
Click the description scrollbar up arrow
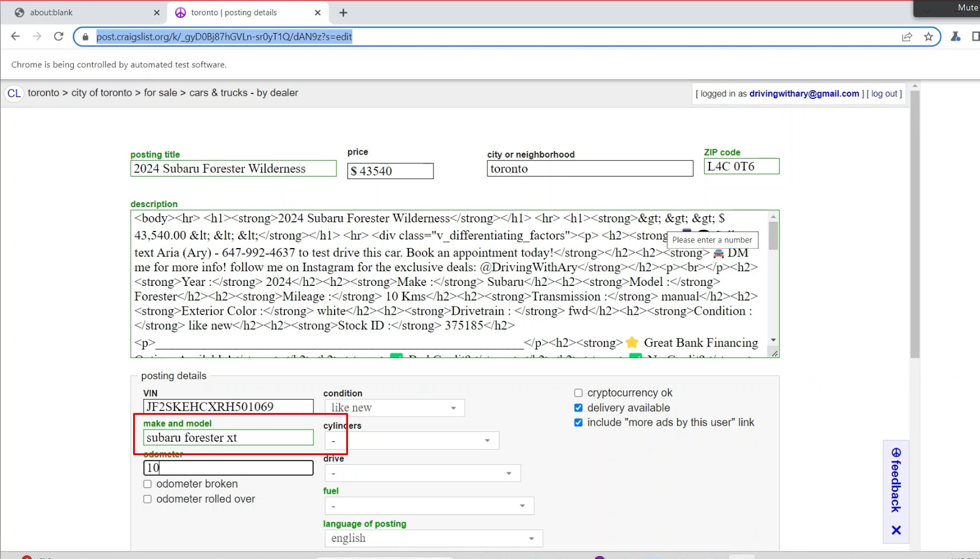pos(773,216)
